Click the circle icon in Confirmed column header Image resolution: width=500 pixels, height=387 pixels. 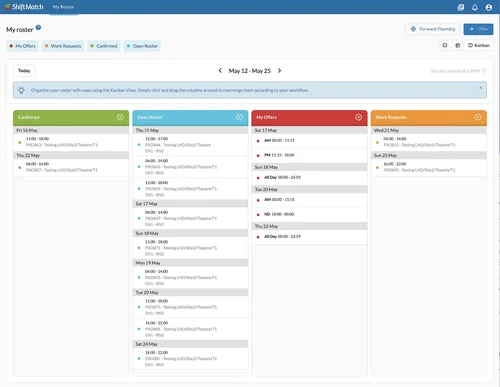[120, 117]
